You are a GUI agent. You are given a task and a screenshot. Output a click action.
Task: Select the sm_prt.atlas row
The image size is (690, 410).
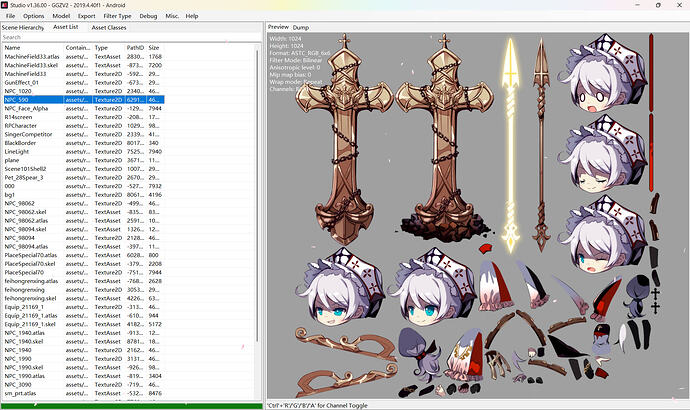coord(84,393)
